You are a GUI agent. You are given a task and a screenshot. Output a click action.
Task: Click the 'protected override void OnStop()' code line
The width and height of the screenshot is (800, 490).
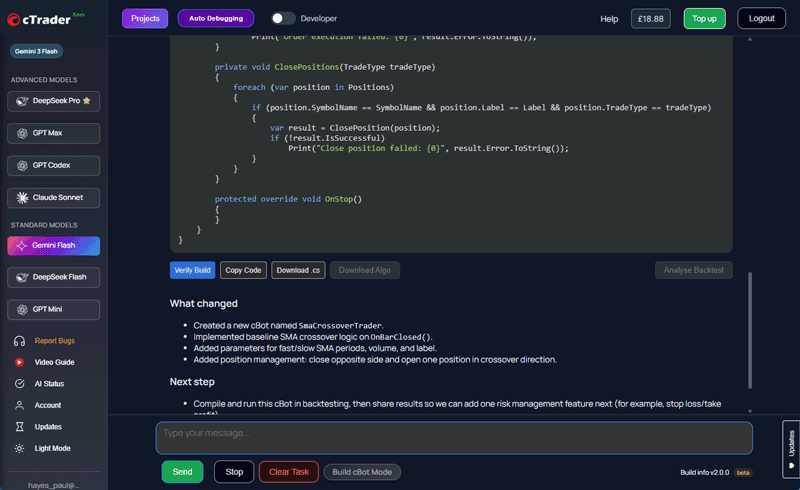[x=288, y=199]
